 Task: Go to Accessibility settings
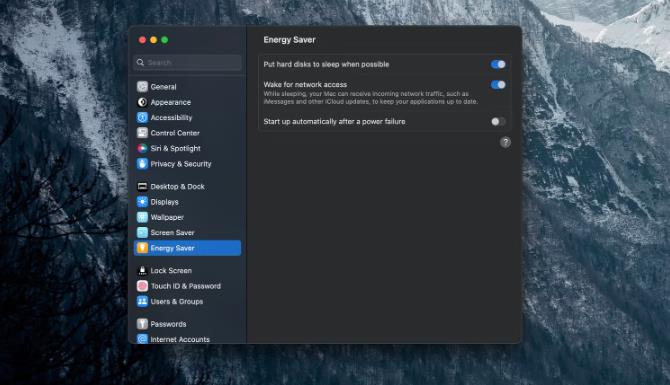coord(171,118)
